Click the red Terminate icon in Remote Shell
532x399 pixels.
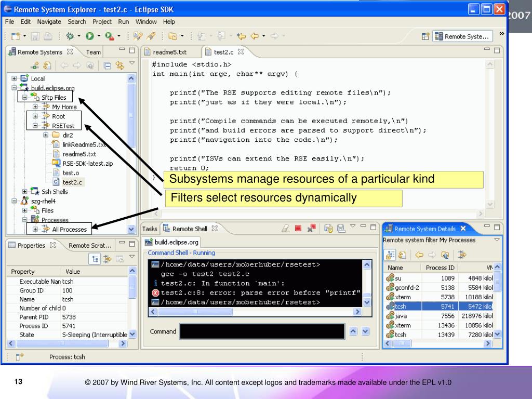[x=298, y=229]
